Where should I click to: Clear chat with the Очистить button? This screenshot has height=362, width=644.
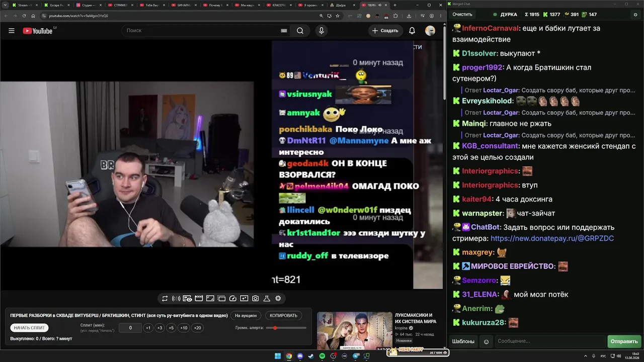(x=462, y=15)
